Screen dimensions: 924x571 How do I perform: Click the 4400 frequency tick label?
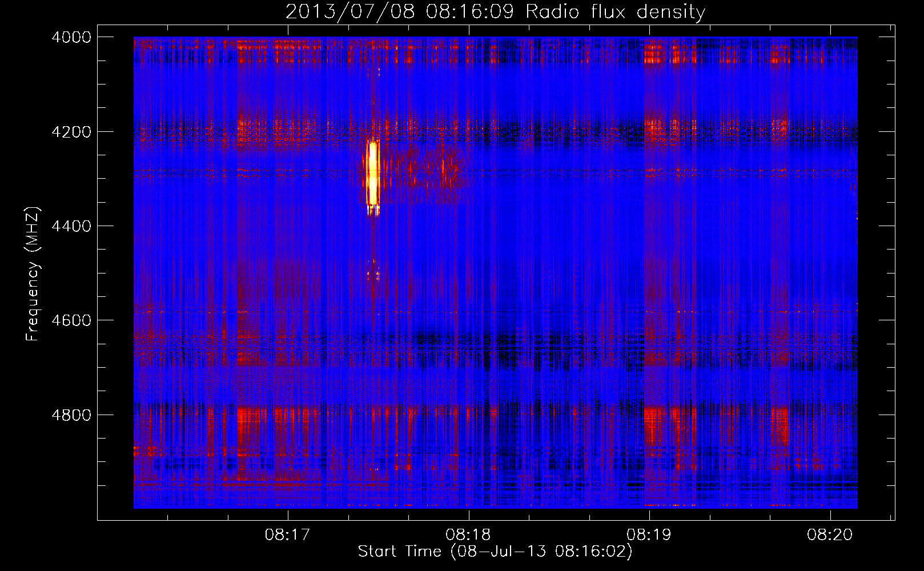pos(71,226)
